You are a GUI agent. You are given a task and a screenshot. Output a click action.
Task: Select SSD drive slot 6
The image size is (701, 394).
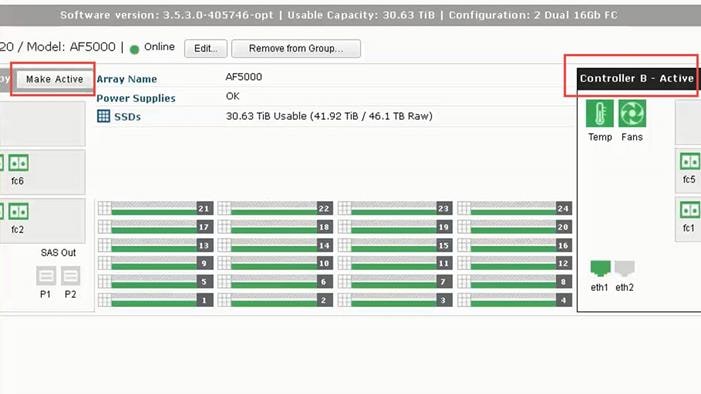point(275,282)
